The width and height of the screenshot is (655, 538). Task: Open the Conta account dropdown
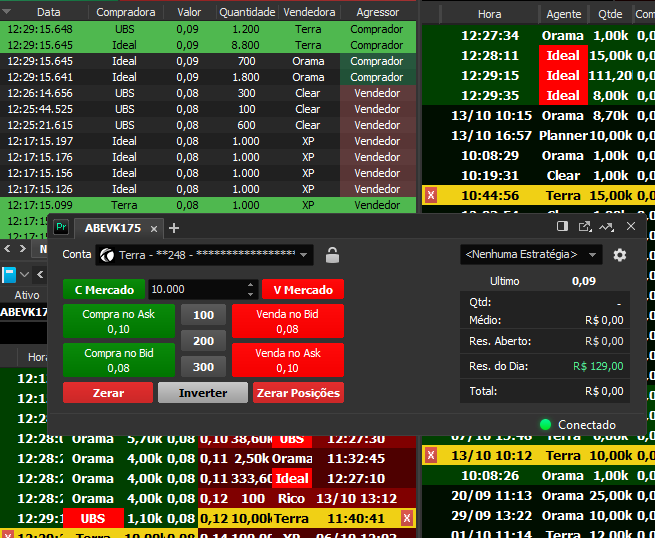pos(204,255)
